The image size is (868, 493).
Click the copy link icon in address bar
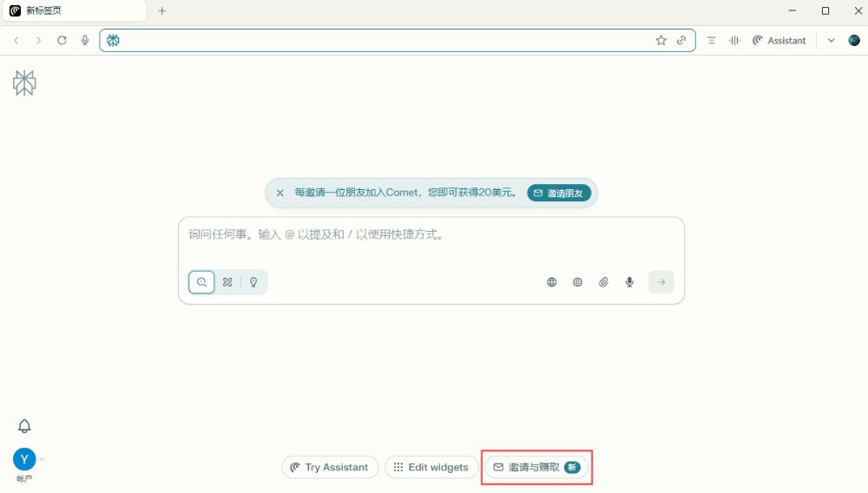click(x=681, y=41)
